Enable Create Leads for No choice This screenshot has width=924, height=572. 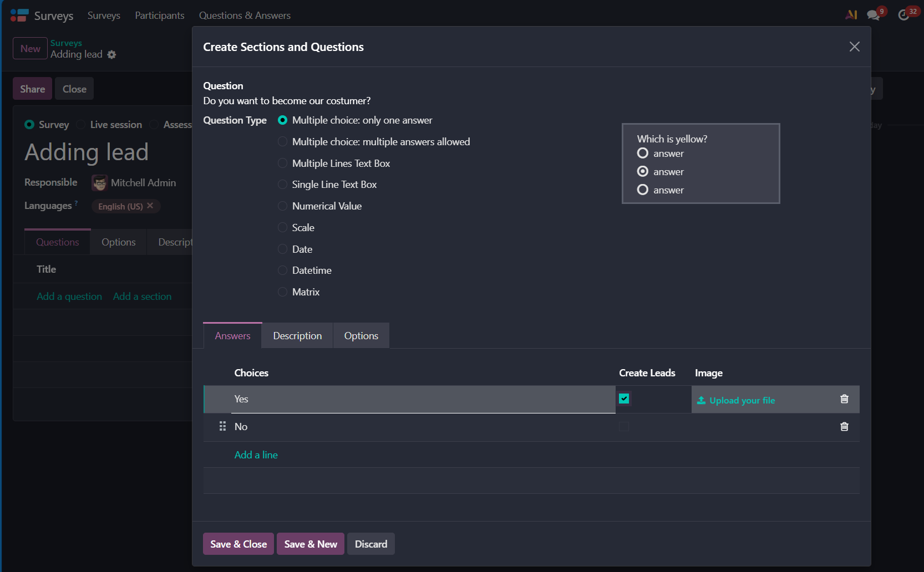pyautogui.click(x=624, y=426)
